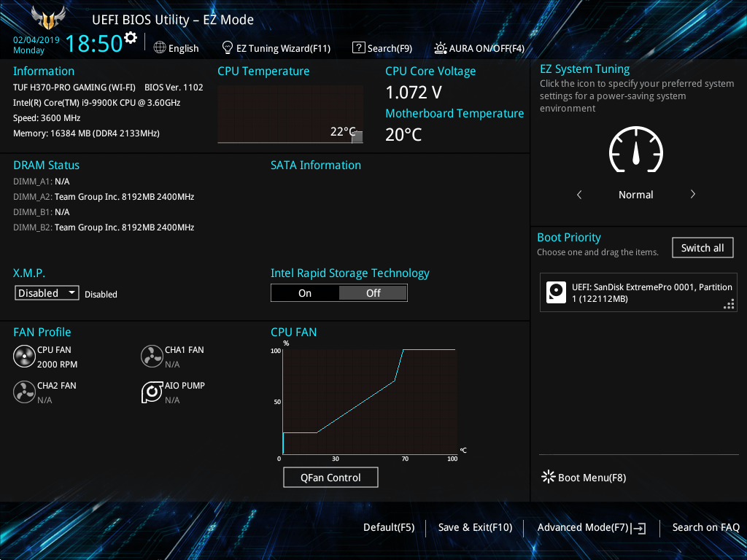
Task: Select previous EZ System Tuning mode arrow
Action: pyautogui.click(x=579, y=194)
